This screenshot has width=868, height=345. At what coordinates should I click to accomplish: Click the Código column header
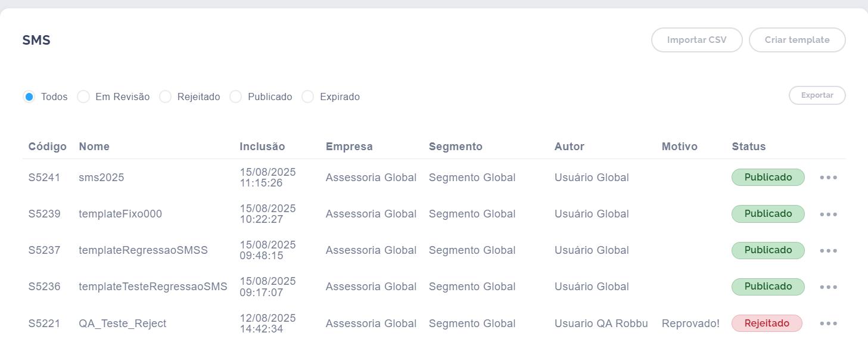pos(48,147)
